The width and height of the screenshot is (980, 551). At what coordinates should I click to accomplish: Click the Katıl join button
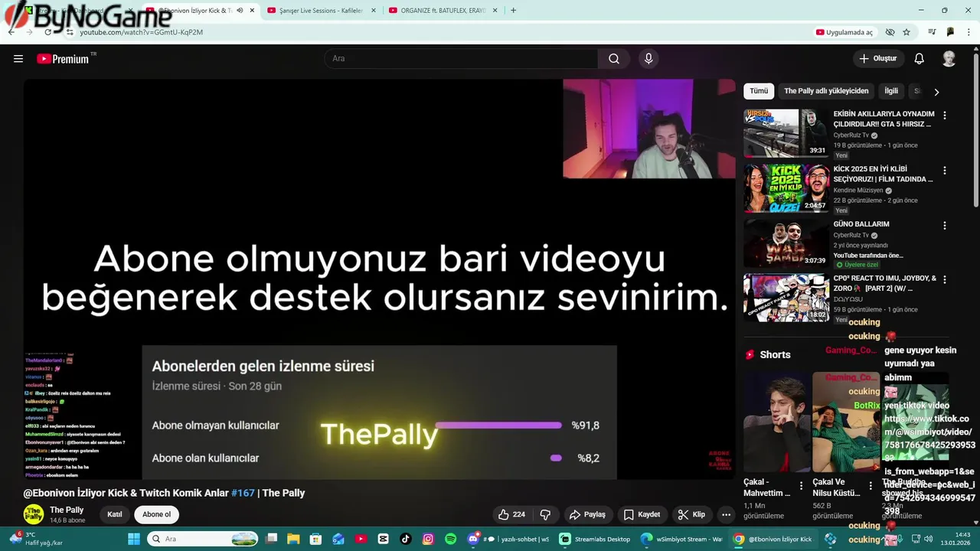114,514
